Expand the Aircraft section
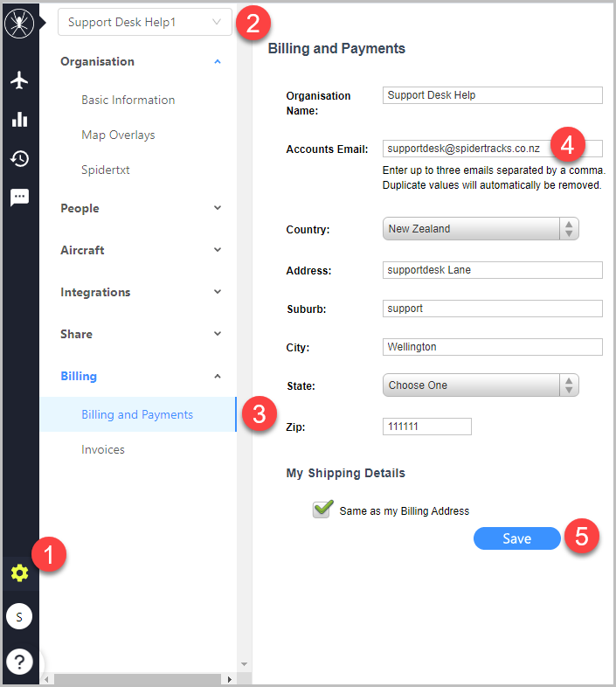This screenshot has width=616, height=687. [141, 250]
